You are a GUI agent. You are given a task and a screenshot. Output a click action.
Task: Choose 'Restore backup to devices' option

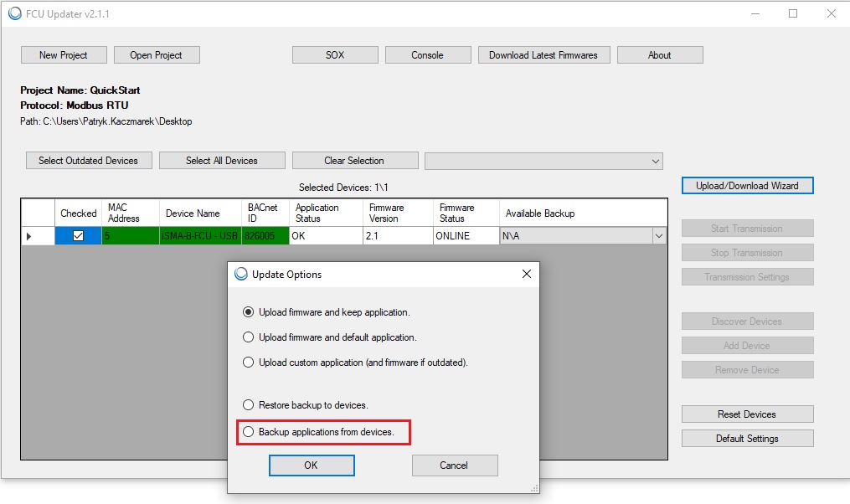248,405
